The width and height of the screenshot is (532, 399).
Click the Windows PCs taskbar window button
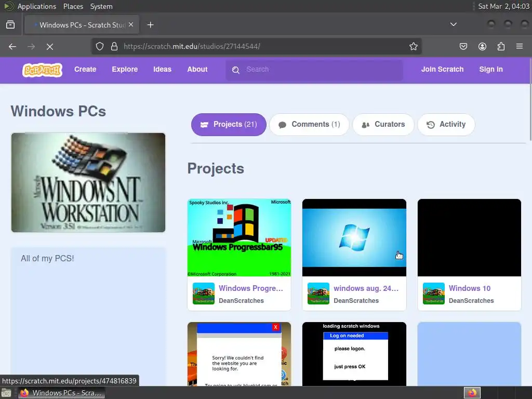coord(61,393)
